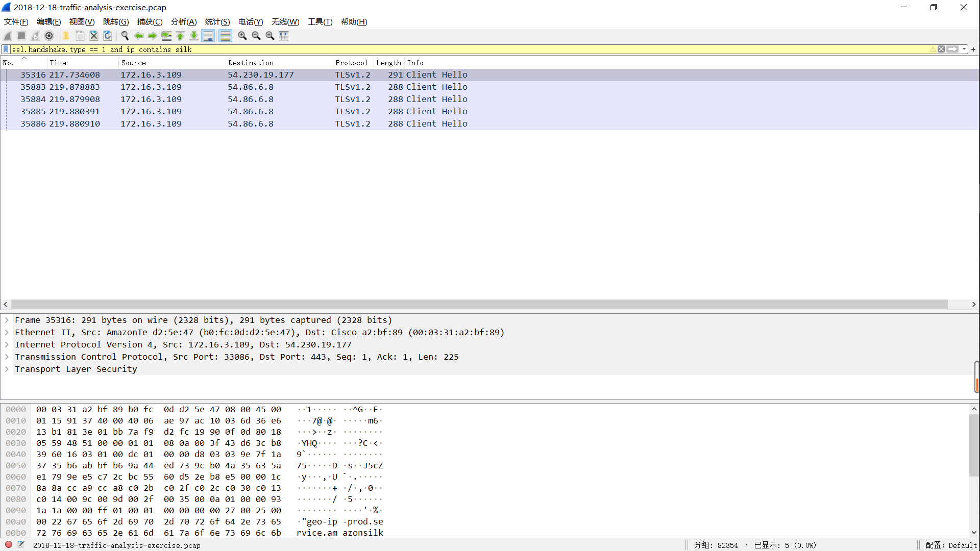The width and height of the screenshot is (980, 551).
Task: Open the 文件(F) menu
Action: (16, 22)
